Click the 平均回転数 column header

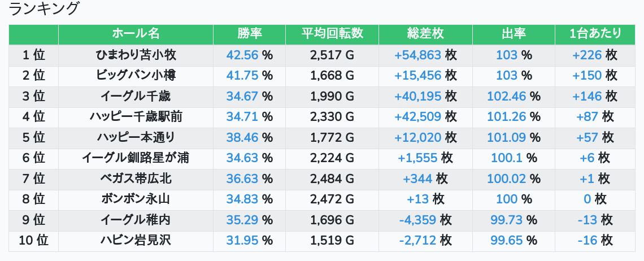point(332,34)
